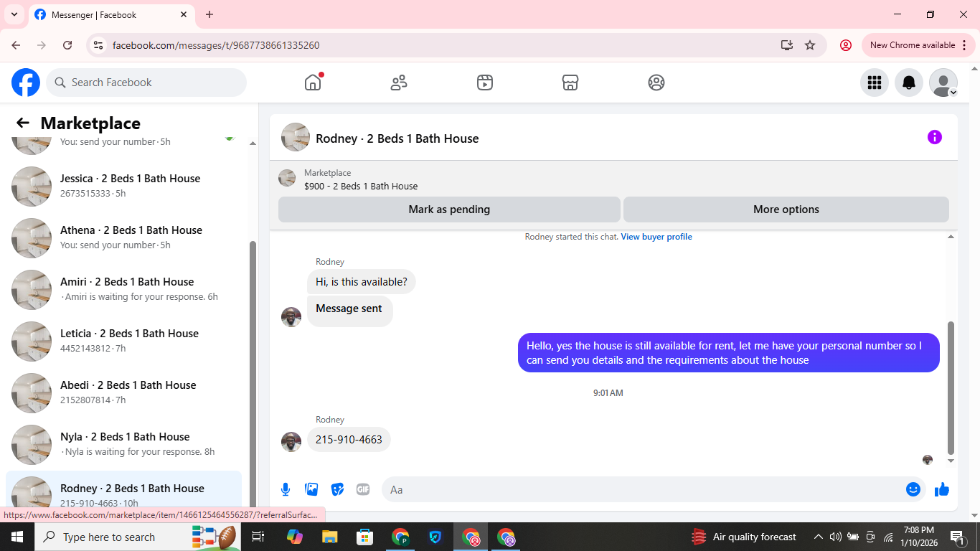Click Rodney's header avatar thumbnail

pyautogui.click(x=296, y=137)
